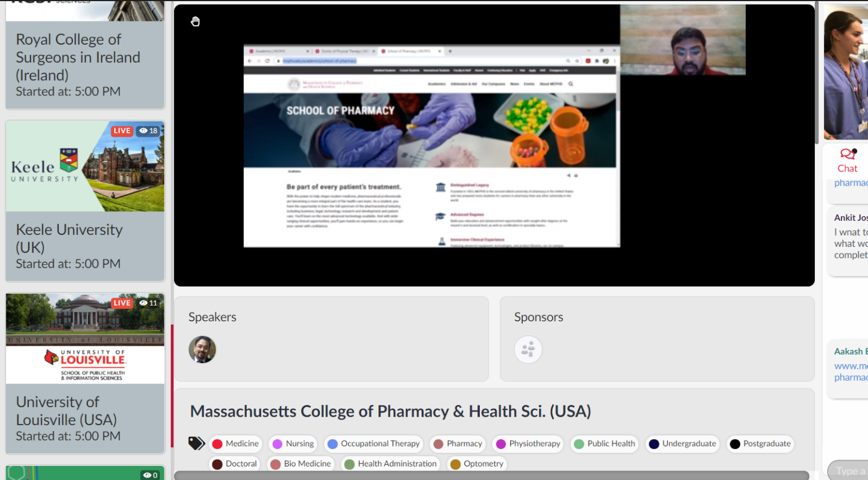This screenshot has width=868, height=480.
Task: Click the tags icon beside Medicine
Action: (197, 443)
